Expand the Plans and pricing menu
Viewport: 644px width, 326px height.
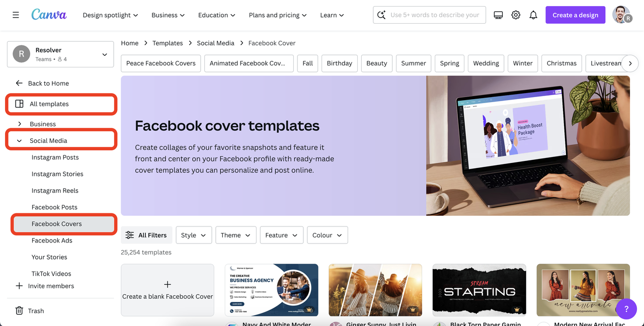[278, 15]
